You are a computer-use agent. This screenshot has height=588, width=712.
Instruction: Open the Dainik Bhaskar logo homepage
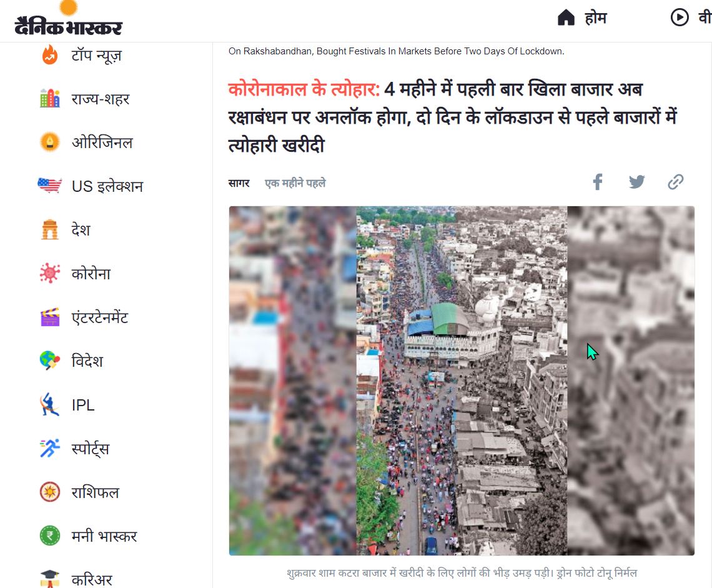[x=68, y=19]
